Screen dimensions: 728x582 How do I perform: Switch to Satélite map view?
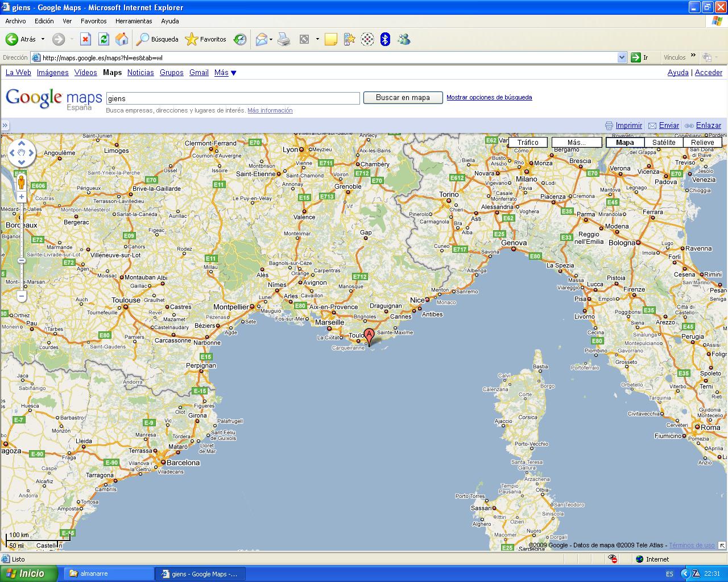664,143
